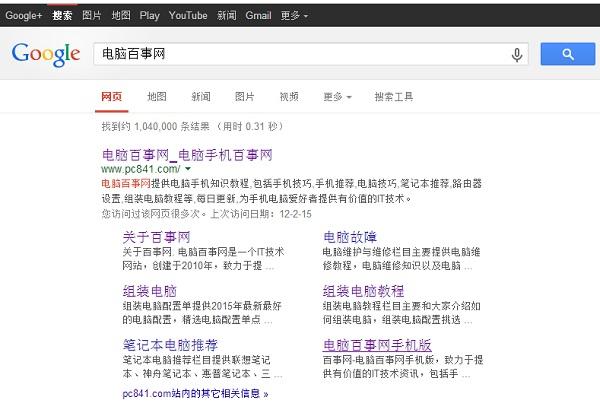Open the 组装电脑 sitelink

point(150,291)
